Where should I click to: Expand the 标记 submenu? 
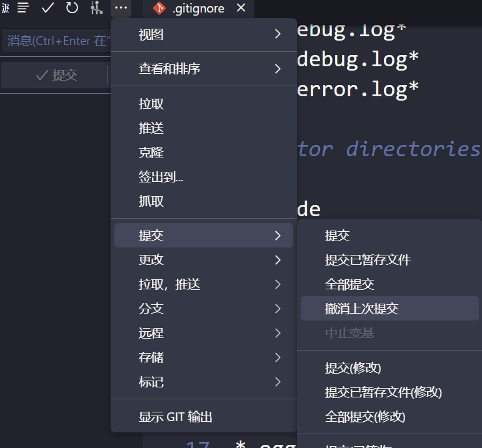(x=204, y=382)
